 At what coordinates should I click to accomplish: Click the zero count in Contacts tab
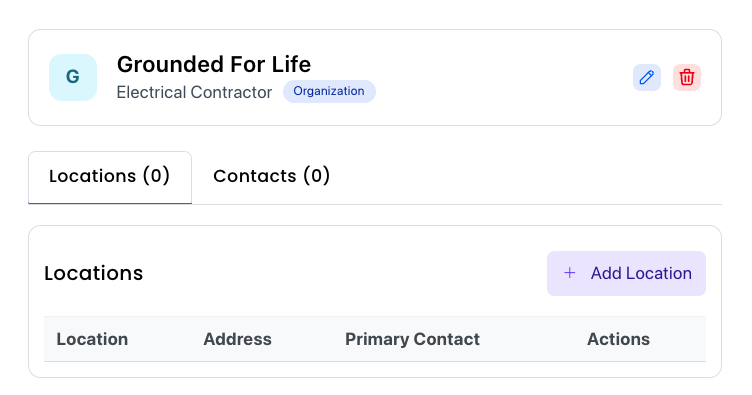point(317,175)
